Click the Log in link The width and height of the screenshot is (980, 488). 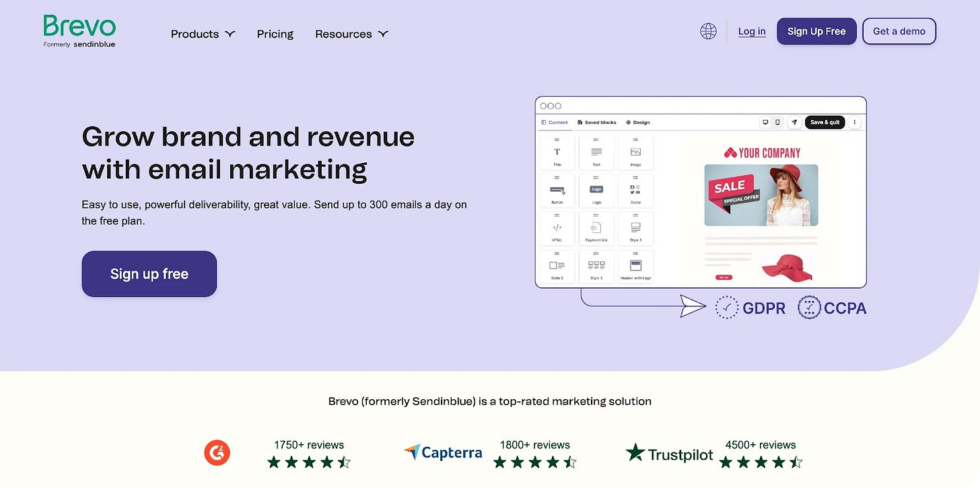coord(752,31)
